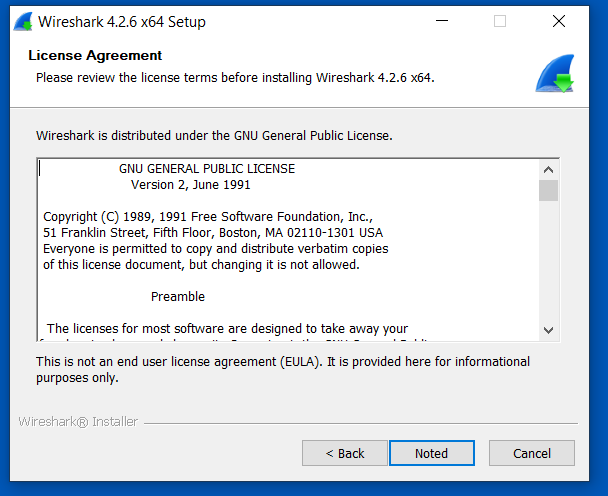
Task: Click the license text scrollbar thumb
Action: 548,191
